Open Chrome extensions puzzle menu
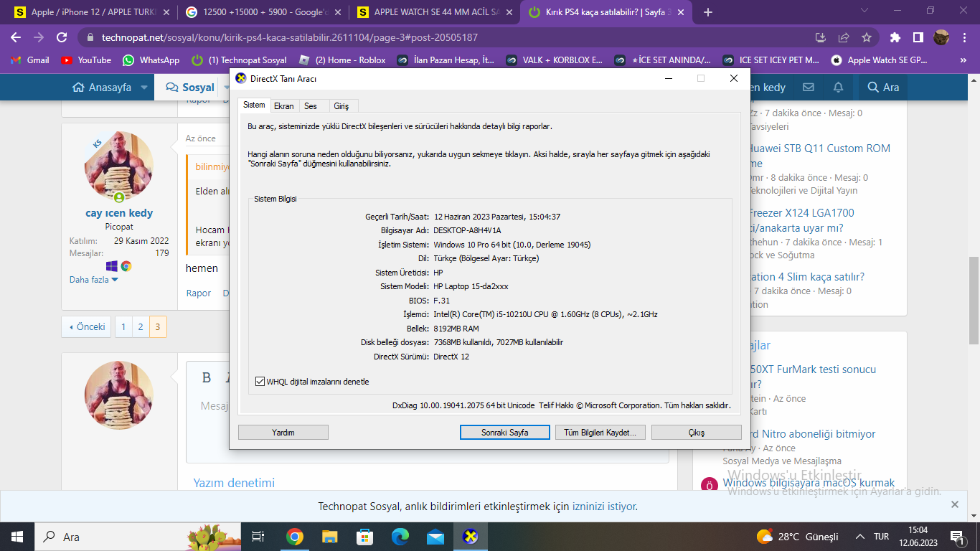Viewport: 980px width, 551px height. [x=895, y=37]
